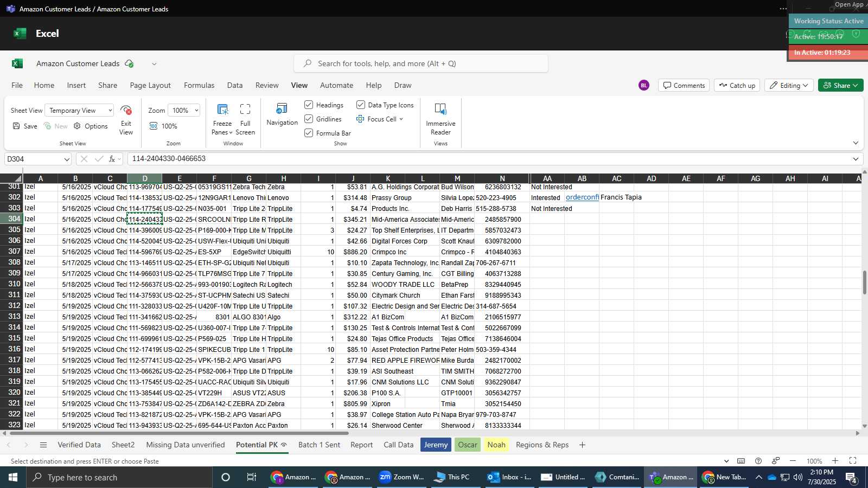The width and height of the screenshot is (868, 488).
Task: Click the cloud save status icon
Action: coord(129,63)
